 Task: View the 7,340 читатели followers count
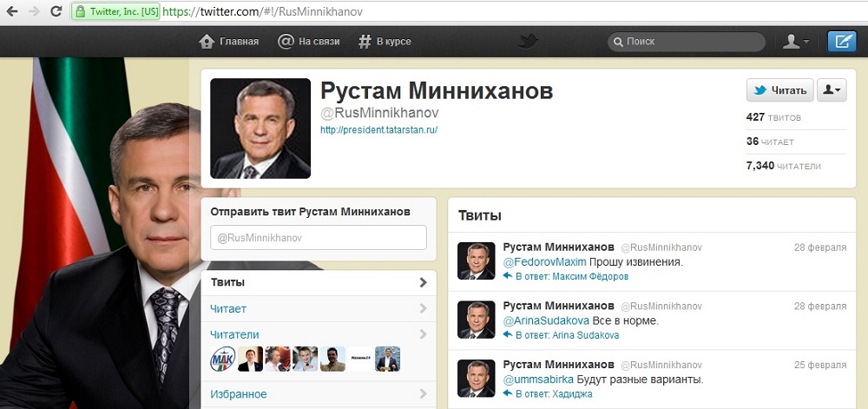click(783, 166)
